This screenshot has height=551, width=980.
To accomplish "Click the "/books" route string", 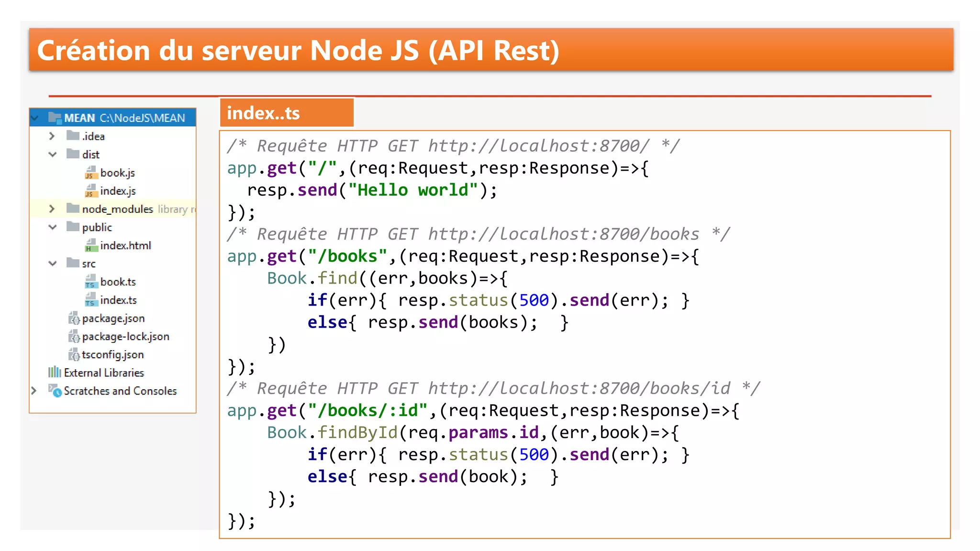I will point(347,256).
